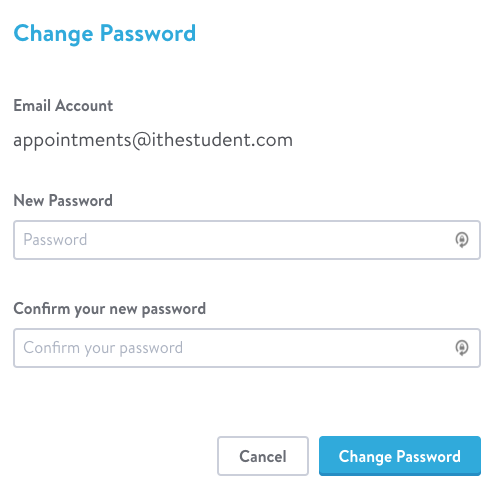
Task: Click the 'Confirm your password' placeholder text
Action: tap(103, 348)
